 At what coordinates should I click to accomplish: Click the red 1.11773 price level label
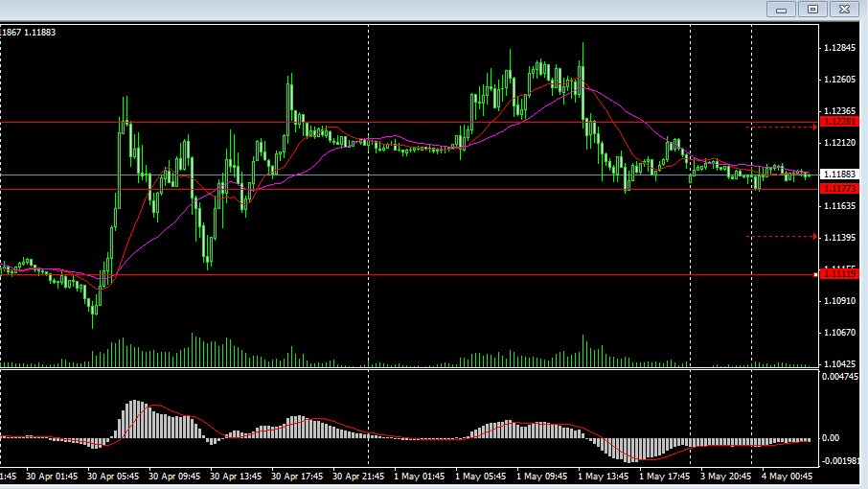click(839, 189)
